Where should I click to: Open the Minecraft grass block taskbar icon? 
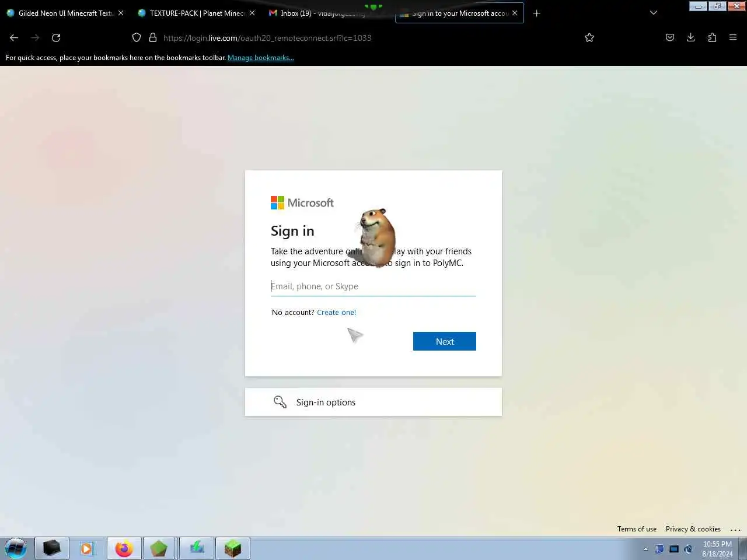point(232,548)
